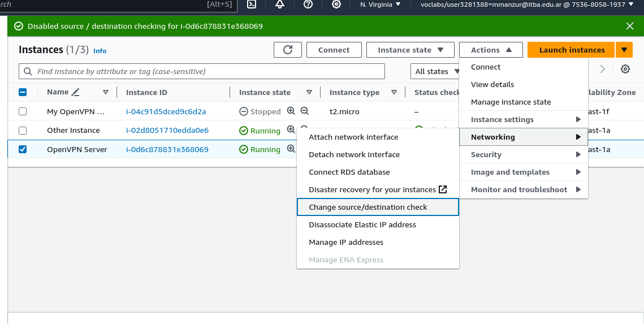Click the Connect button in toolbar
The height and width of the screenshot is (324, 644).
point(334,50)
